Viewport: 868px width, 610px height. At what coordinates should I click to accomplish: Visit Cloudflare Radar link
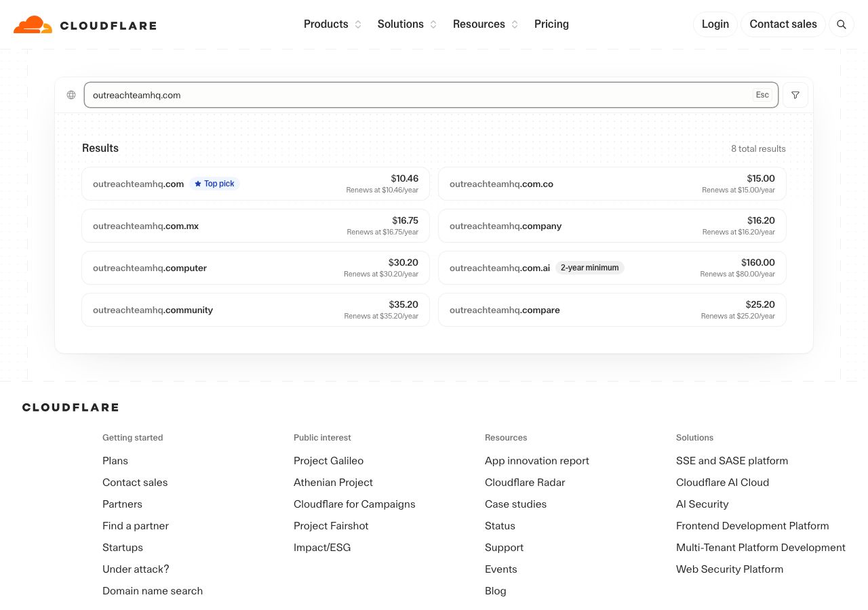tap(525, 483)
